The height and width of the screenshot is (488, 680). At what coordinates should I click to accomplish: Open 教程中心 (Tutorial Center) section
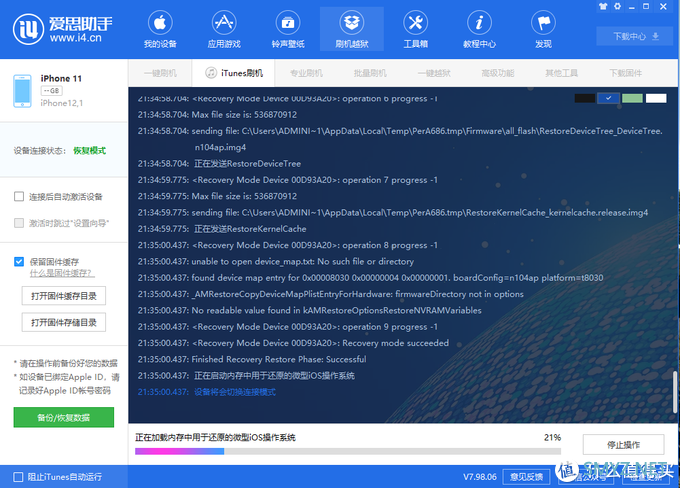pyautogui.click(x=479, y=29)
